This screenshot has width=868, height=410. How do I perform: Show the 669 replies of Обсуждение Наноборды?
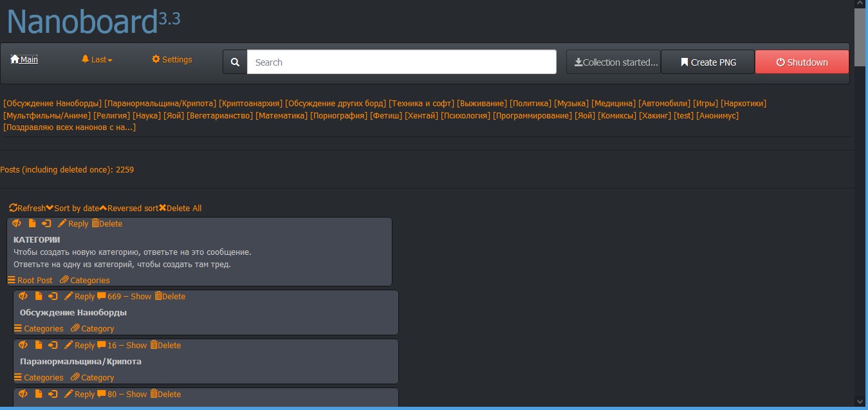click(x=124, y=297)
